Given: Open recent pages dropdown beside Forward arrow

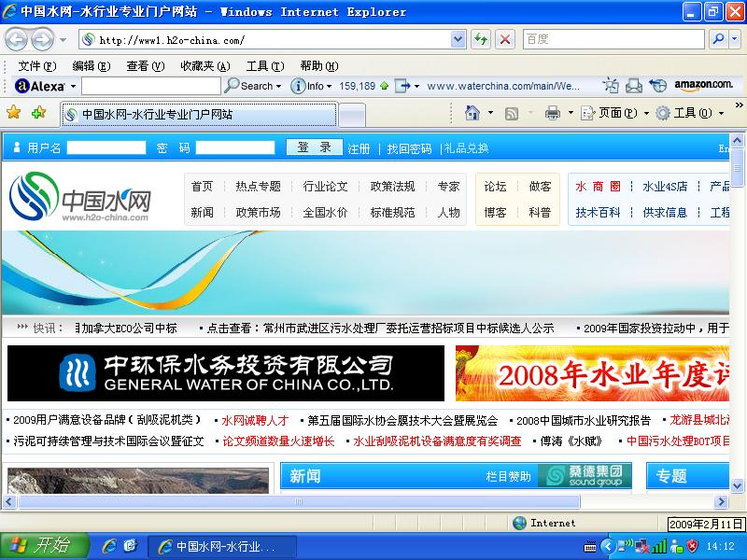Looking at the screenshot, I should (x=63, y=40).
